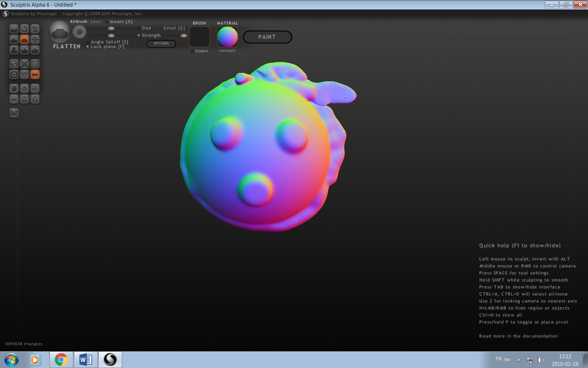Screen dimensions: 588x368
Task: Select the Crease sculpting tool
Action: (x=14, y=29)
